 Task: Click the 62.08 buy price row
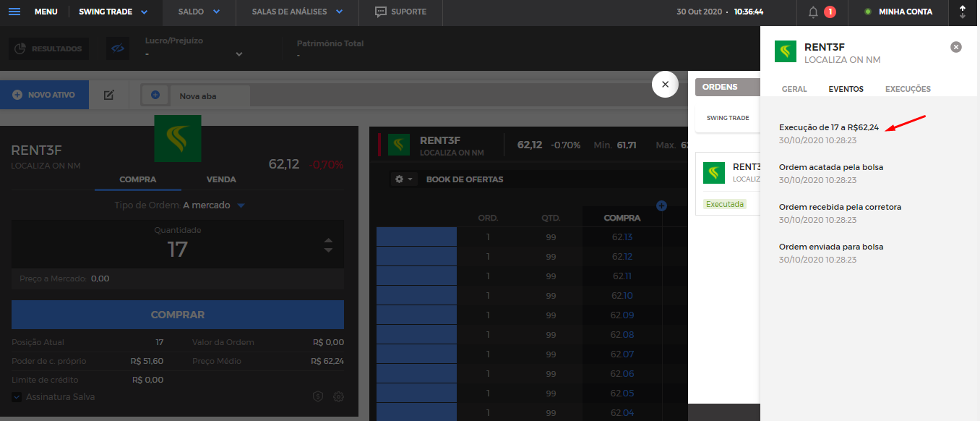tap(622, 335)
